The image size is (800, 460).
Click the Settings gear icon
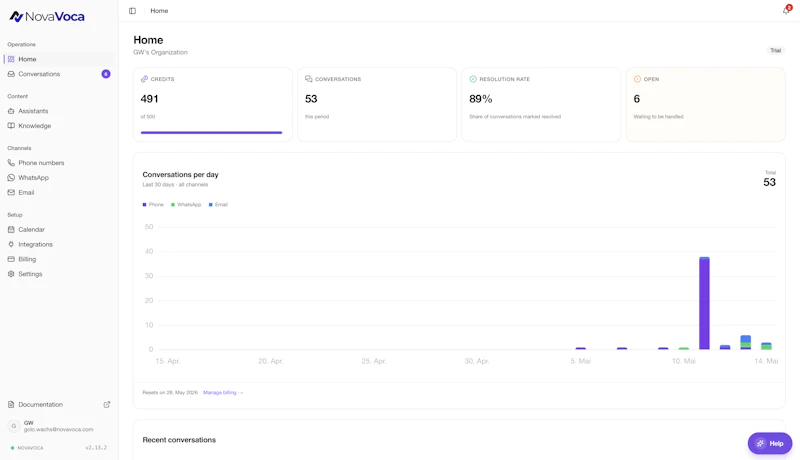(11, 274)
